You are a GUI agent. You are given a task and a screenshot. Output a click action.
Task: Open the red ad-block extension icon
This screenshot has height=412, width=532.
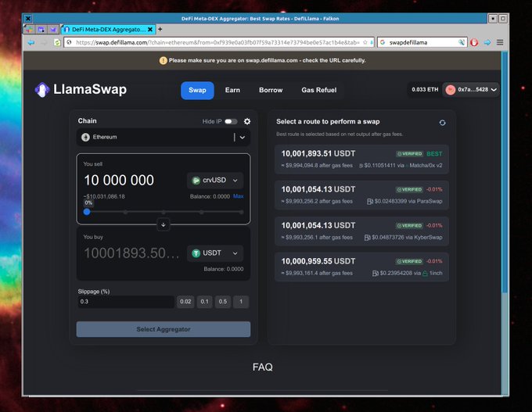click(474, 42)
